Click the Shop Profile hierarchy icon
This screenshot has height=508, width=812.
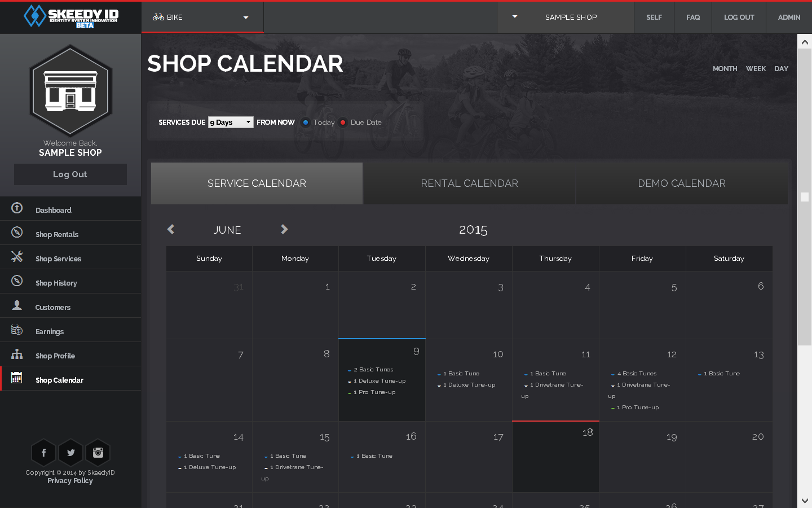[x=17, y=354]
